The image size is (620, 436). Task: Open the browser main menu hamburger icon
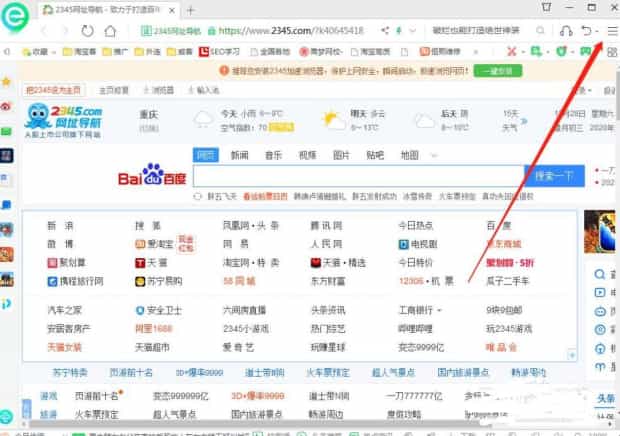[x=612, y=31]
